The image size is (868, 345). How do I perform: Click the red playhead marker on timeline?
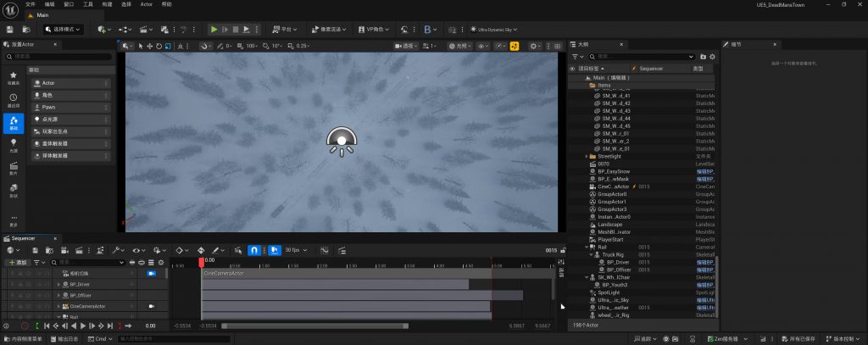[201, 261]
